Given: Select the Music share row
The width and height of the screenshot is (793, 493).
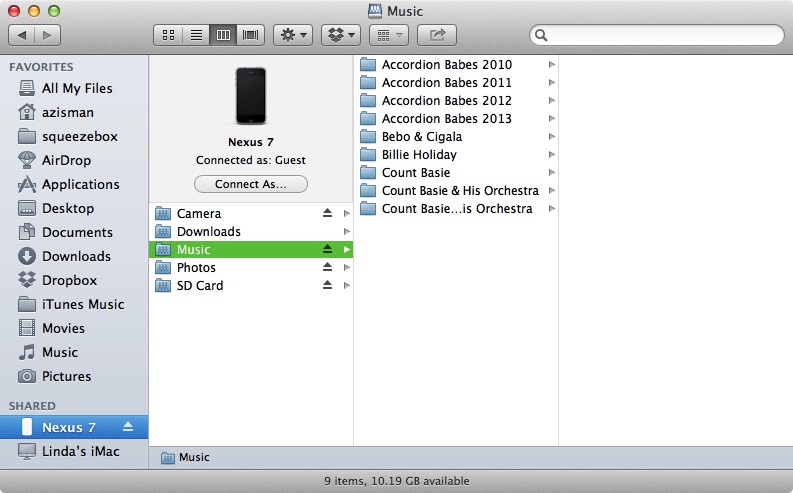Looking at the screenshot, I should click(x=251, y=249).
